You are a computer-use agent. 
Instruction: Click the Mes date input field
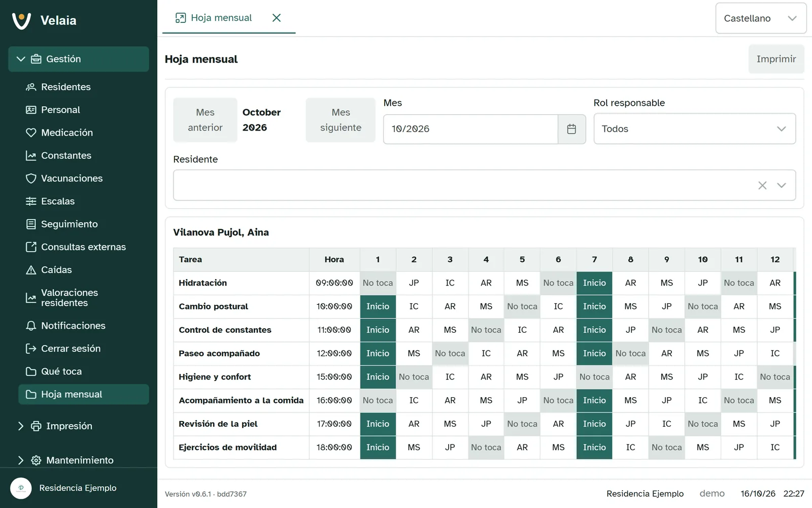click(470, 129)
